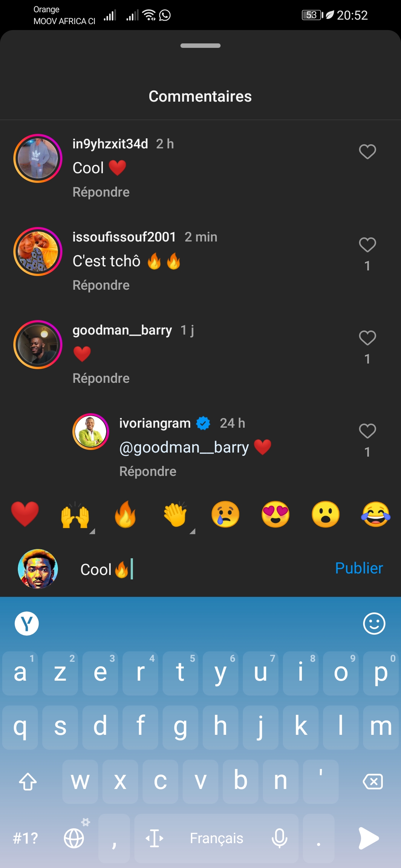Toggle the shift key
Screen dimensions: 401x868
(x=28, y=781)
